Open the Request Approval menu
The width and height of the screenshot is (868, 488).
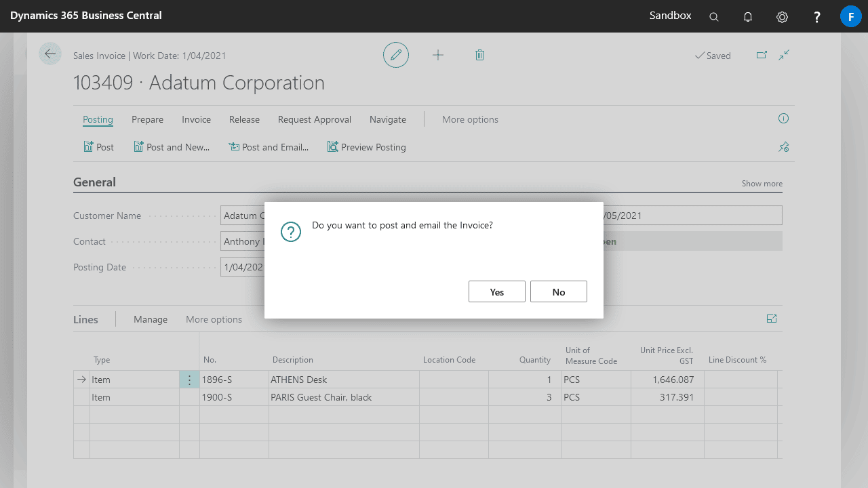315,119
